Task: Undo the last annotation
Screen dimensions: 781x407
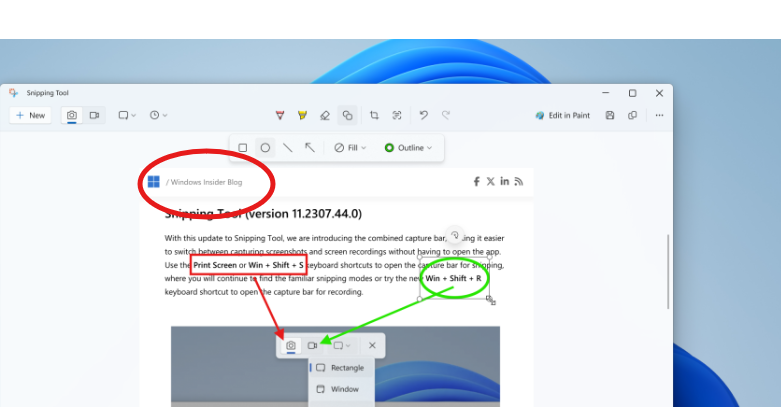Action: (x=423, y=115)
